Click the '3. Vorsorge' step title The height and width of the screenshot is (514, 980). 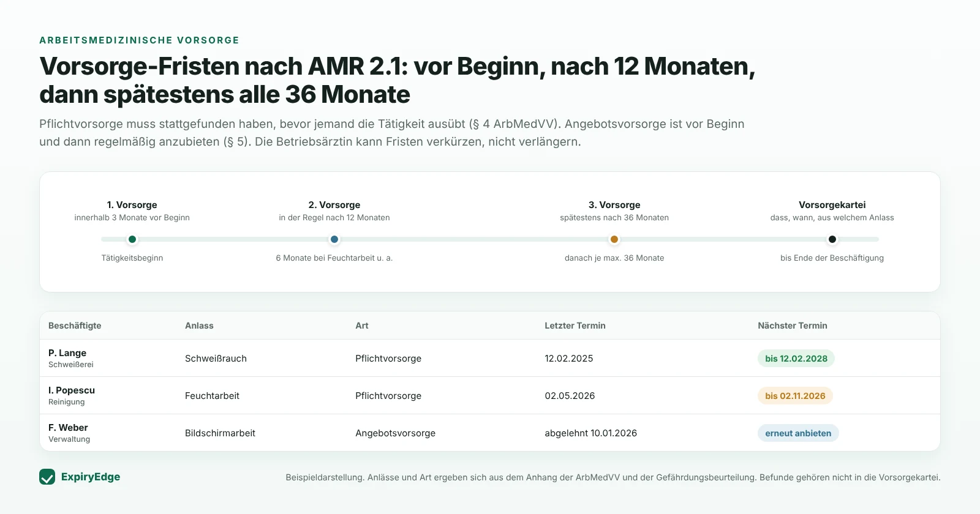614,205
